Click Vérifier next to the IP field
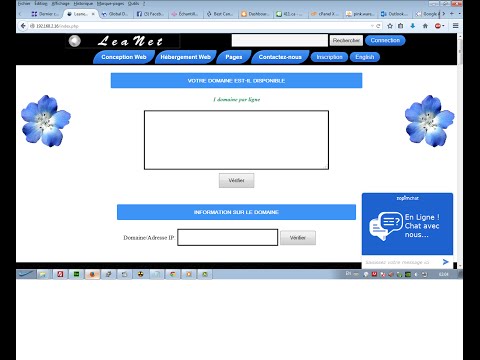The image size is (480, 360). coord(298,238)
